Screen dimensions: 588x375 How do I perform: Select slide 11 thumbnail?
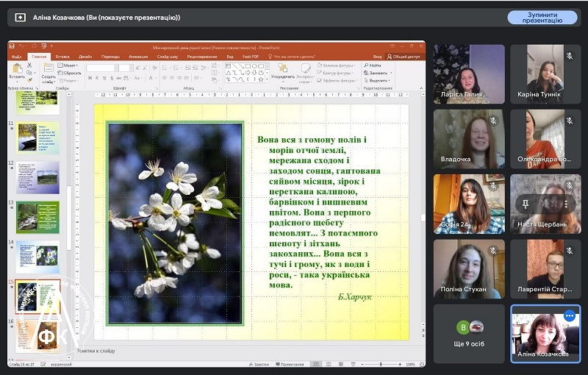pyautogui.click(x=37, y=138)
